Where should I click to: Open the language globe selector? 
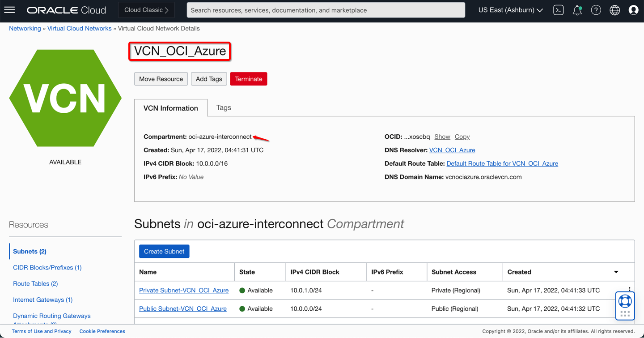coord(614,10)
